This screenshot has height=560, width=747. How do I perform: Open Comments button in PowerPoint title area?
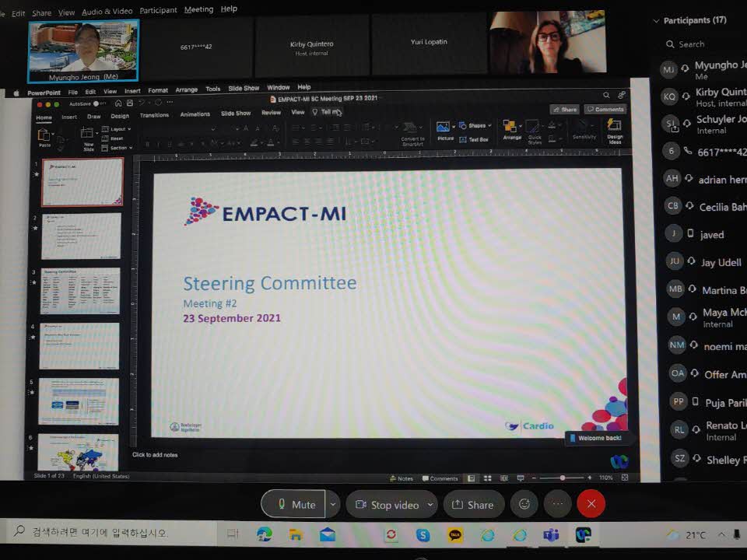[605, 110]
